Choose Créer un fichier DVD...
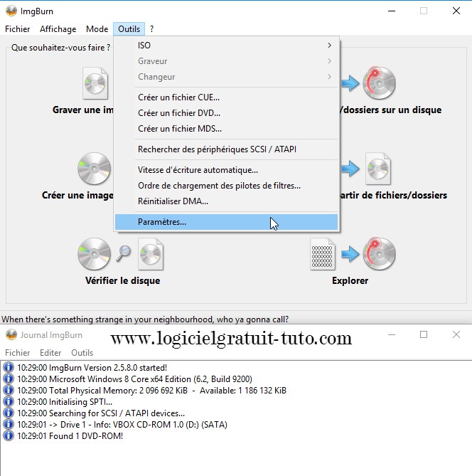This screenshot has width=472, height=476. pos(226,113)
